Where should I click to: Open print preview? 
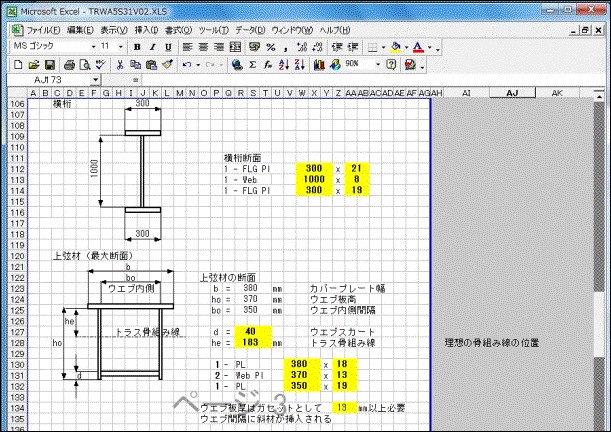coord(85,65)
